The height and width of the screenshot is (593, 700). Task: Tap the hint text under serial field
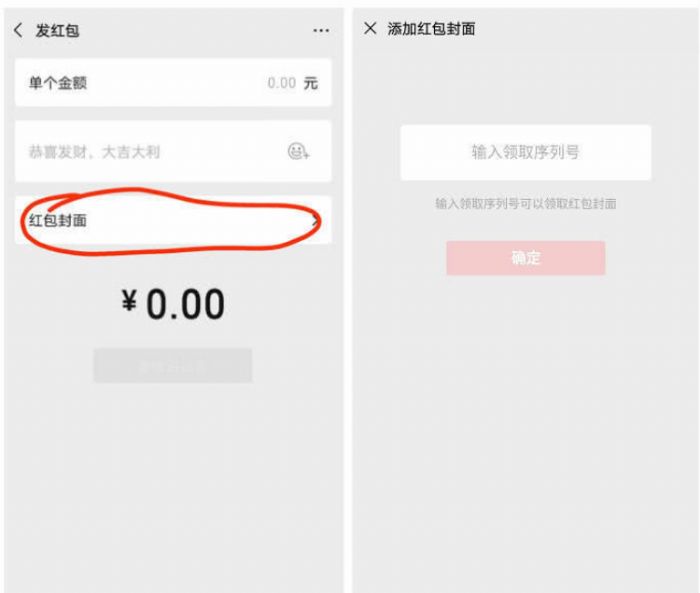pos(525,204)
